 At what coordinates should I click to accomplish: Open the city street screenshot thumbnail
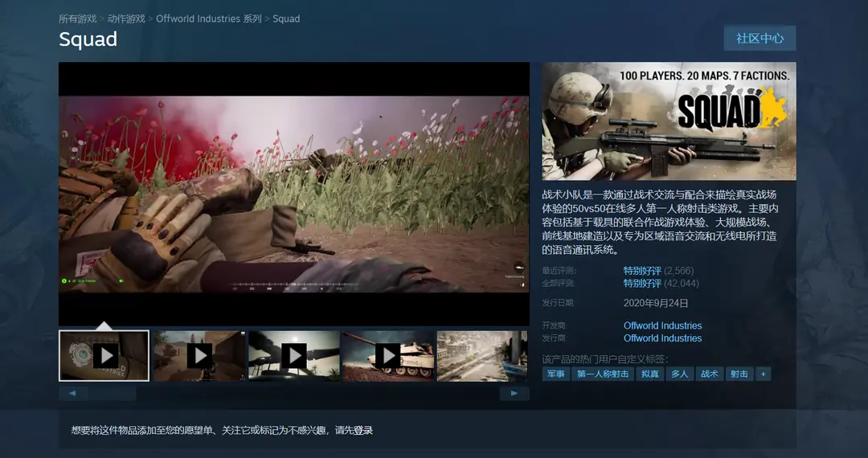[482, 356]
